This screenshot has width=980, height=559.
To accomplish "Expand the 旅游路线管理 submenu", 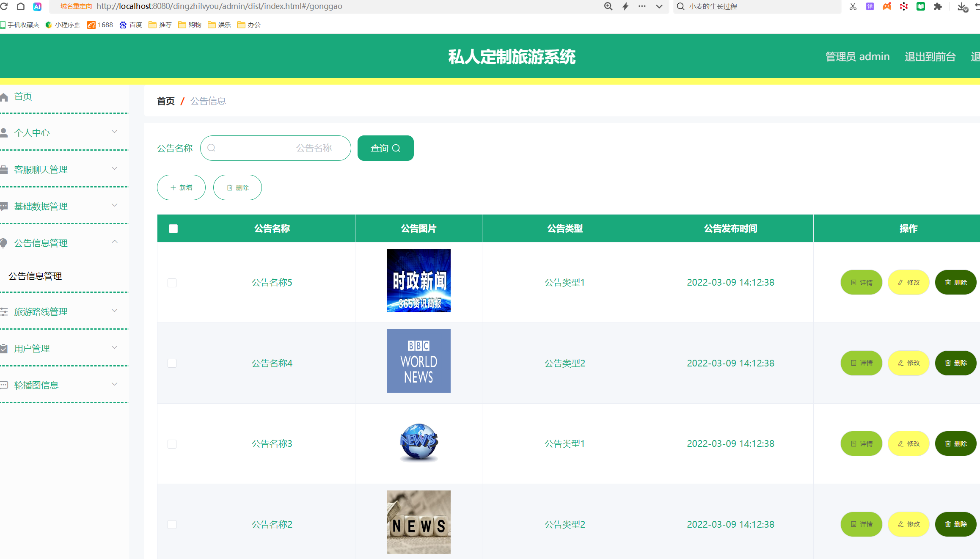I will [x=114, y=311].
